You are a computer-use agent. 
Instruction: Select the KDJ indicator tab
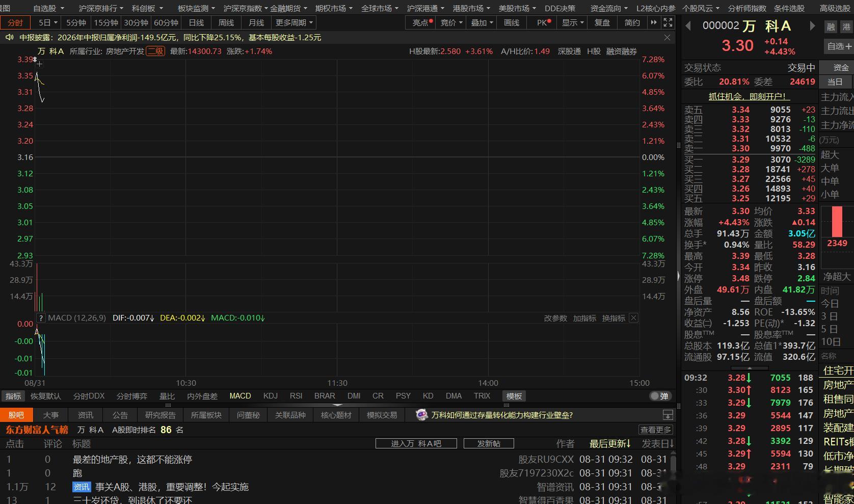pyautogui.click(x=271, y=396)
